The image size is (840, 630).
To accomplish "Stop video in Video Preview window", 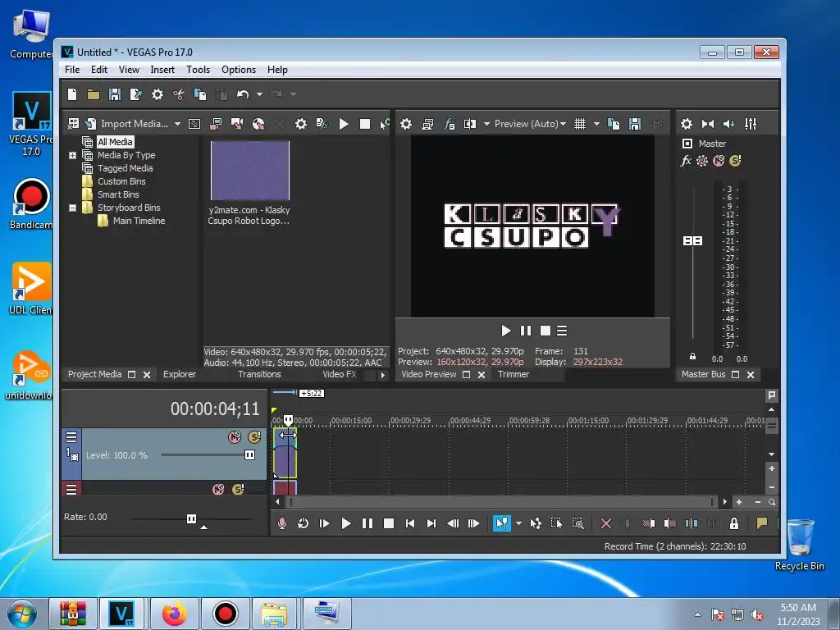I will (545, 331).
